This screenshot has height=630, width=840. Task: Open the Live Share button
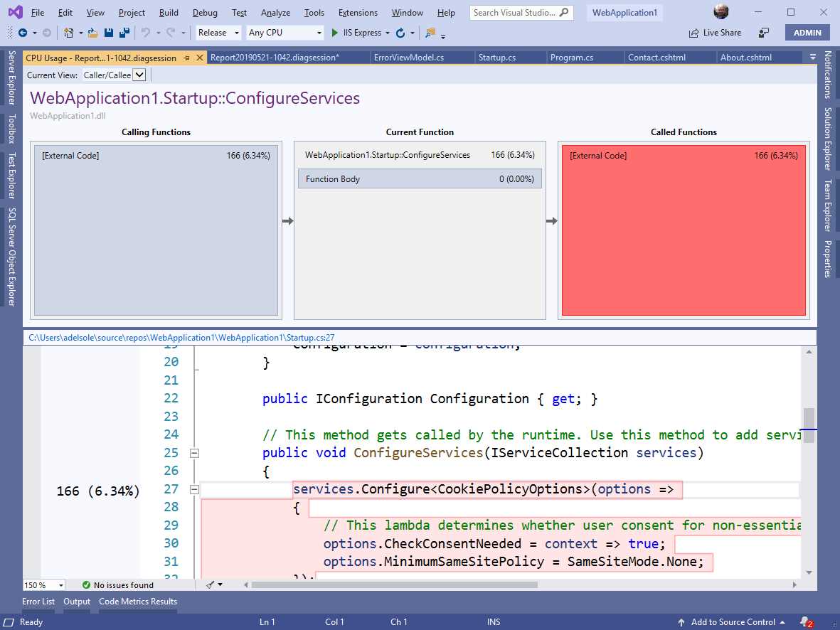coord(715,32)
